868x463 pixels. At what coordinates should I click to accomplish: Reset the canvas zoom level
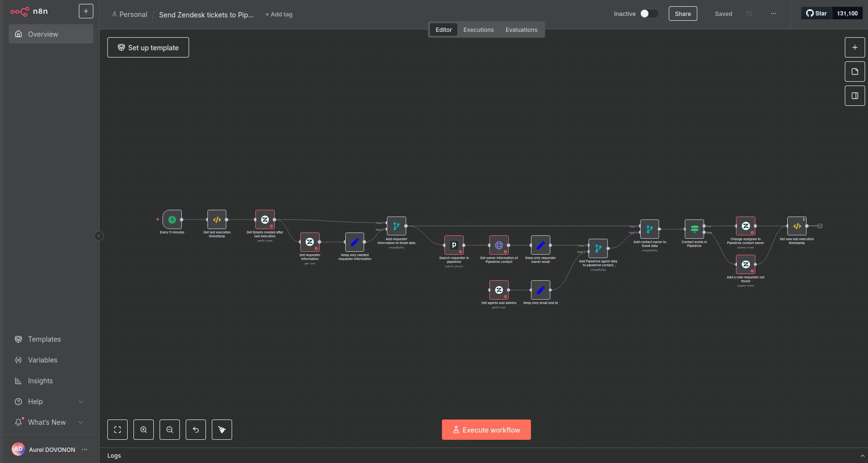196,430
